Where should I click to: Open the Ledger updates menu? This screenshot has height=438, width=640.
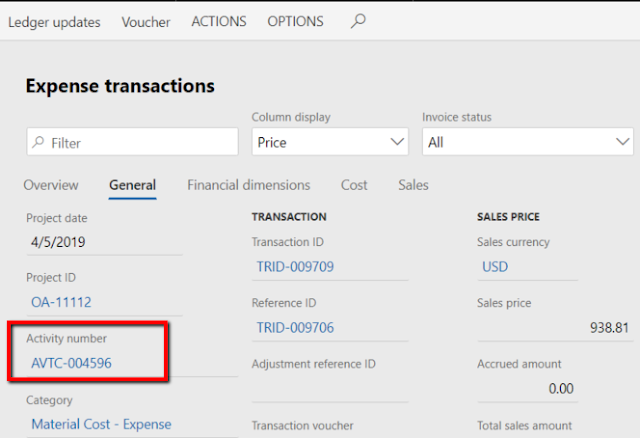click(x=54, y=22)
